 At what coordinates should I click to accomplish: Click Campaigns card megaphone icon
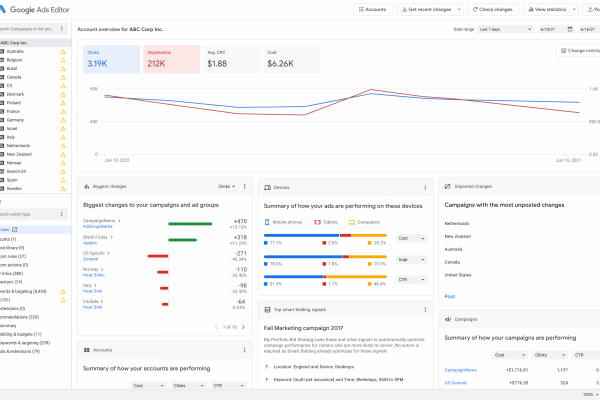448,319
